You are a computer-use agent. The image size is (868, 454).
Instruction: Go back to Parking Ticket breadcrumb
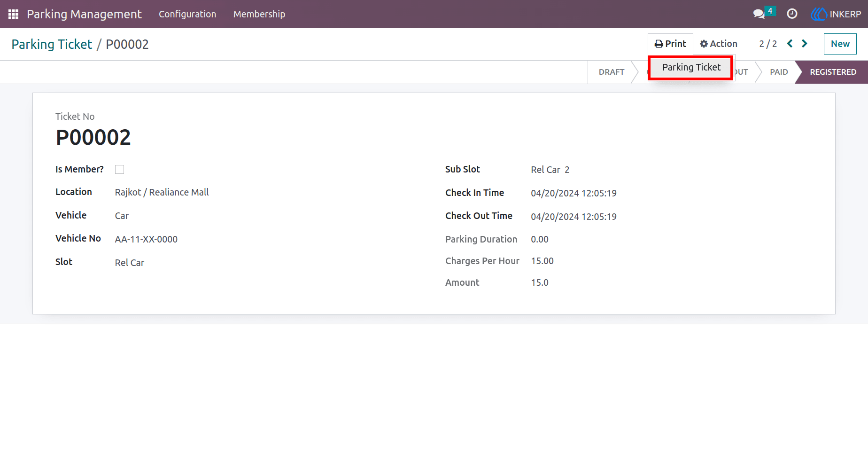pyautogui.click(x=52, y=44)
